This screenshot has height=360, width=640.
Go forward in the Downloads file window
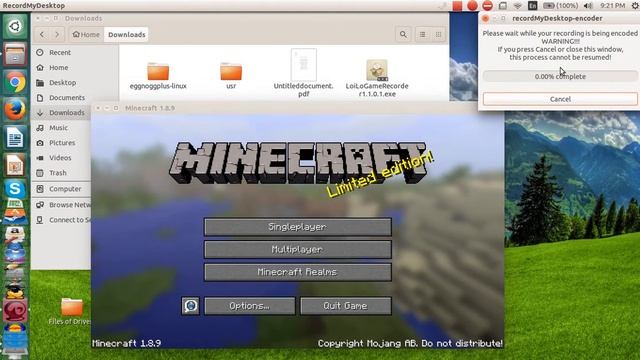click(57, 35)
